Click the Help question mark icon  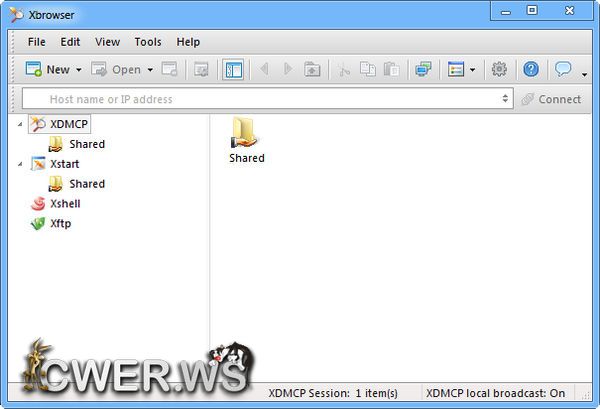tap(531, 69)
